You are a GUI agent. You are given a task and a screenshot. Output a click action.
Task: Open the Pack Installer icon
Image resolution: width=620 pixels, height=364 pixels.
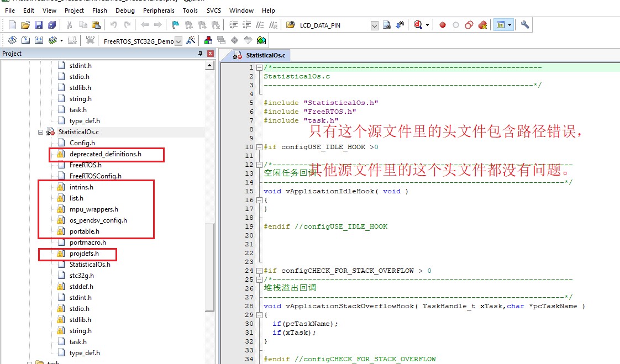tap(261, 40)
